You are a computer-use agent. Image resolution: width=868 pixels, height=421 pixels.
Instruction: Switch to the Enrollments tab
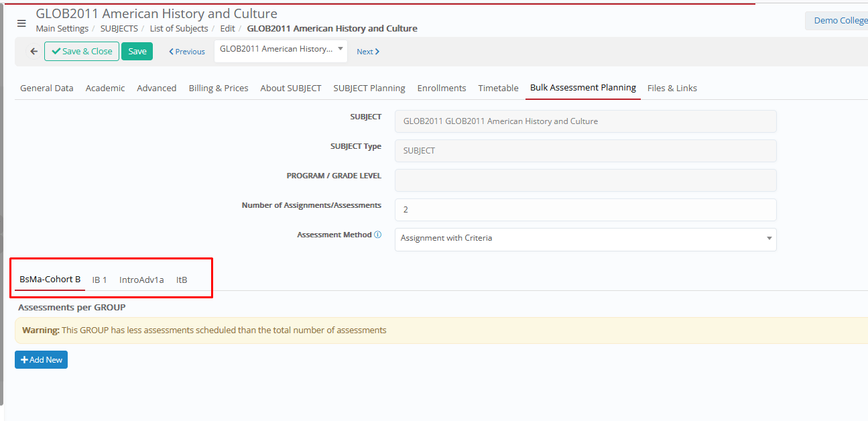(x=442, y=88)
